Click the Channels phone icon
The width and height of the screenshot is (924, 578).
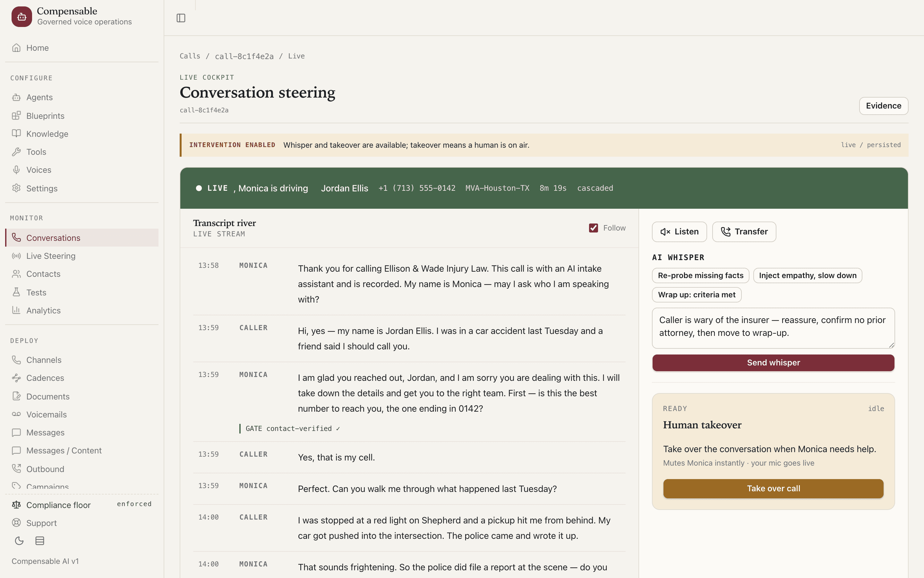pyautogui.click(x=16, y=360)
